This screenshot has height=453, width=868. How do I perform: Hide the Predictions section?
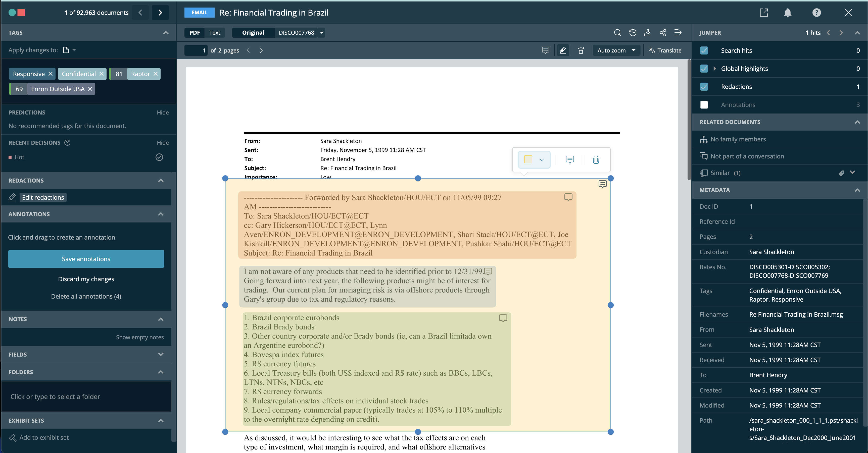163,112
